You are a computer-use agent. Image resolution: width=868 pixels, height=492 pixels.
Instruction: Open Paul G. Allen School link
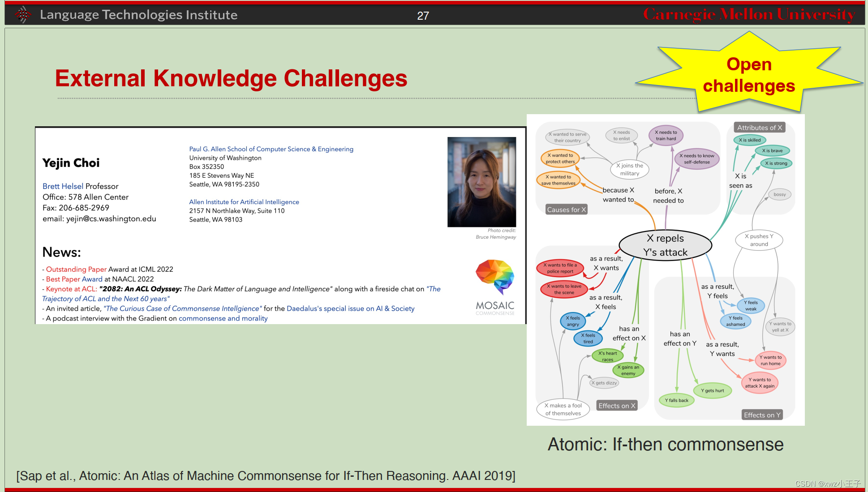[x=271, y=149]
